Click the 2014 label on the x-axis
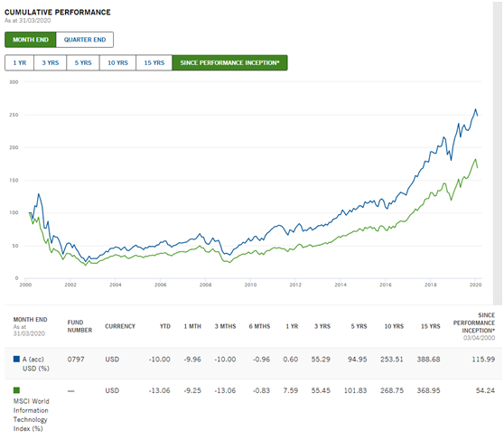The width and height of the screenshot is (504, 440). pyautogui.click(x=341, y=285)
